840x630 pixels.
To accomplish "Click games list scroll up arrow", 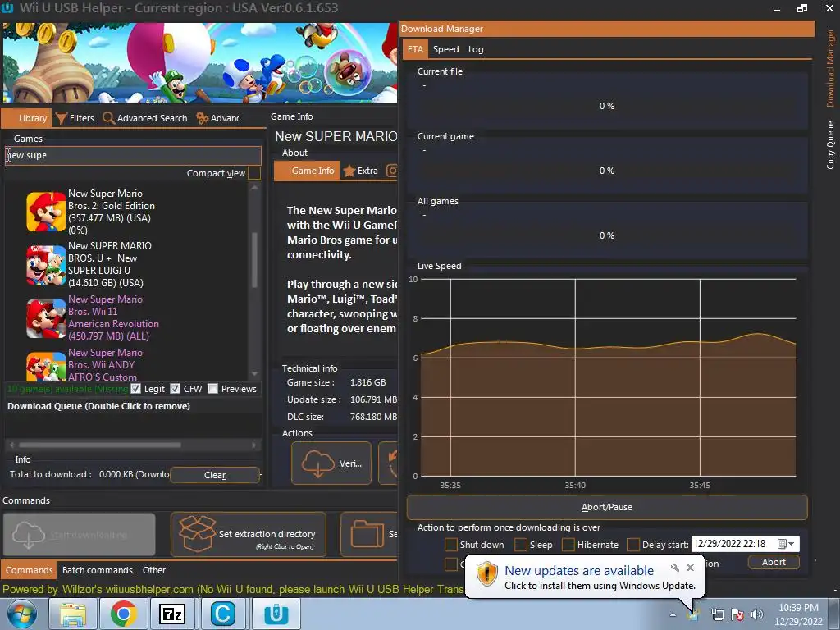I will (254, 188).
